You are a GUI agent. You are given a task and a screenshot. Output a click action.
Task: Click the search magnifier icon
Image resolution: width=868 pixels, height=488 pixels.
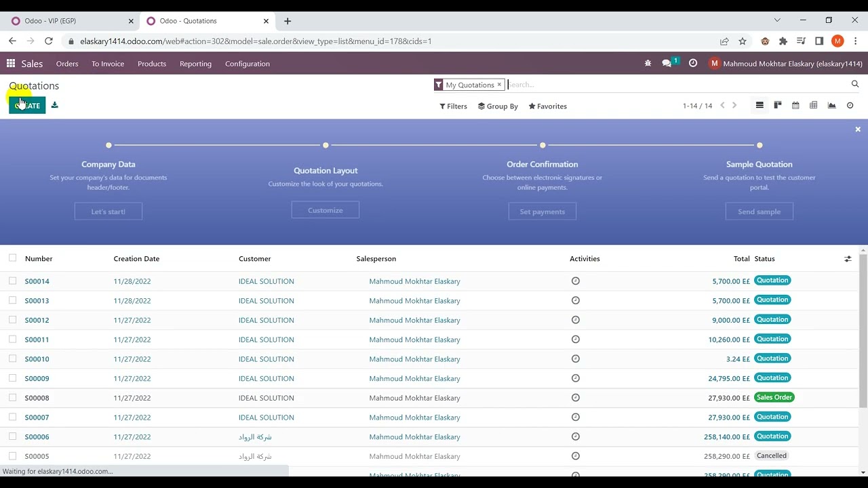coord(855,84)
